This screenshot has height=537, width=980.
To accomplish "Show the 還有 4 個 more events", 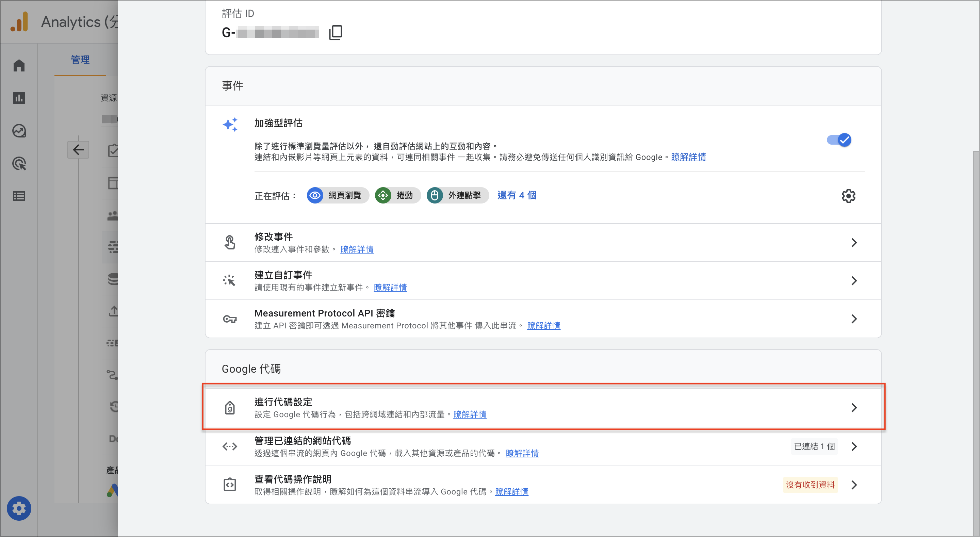I will (517, 195).
